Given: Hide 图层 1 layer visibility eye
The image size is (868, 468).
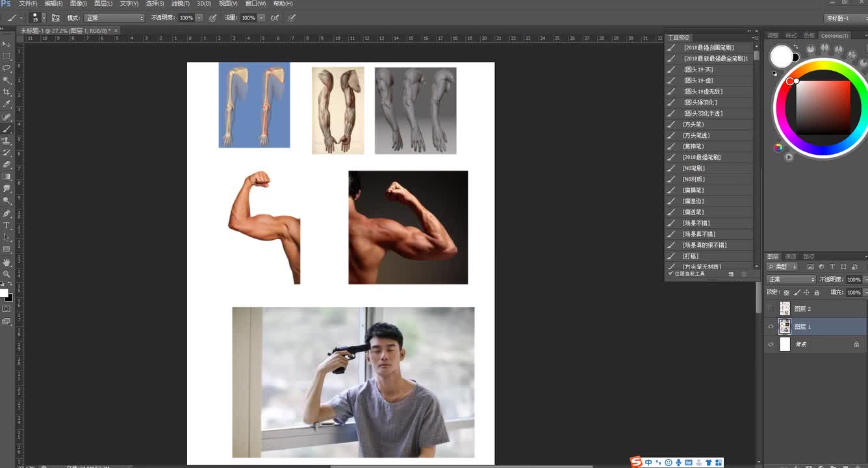Looking at the screenshot, I should click(771, 326).
